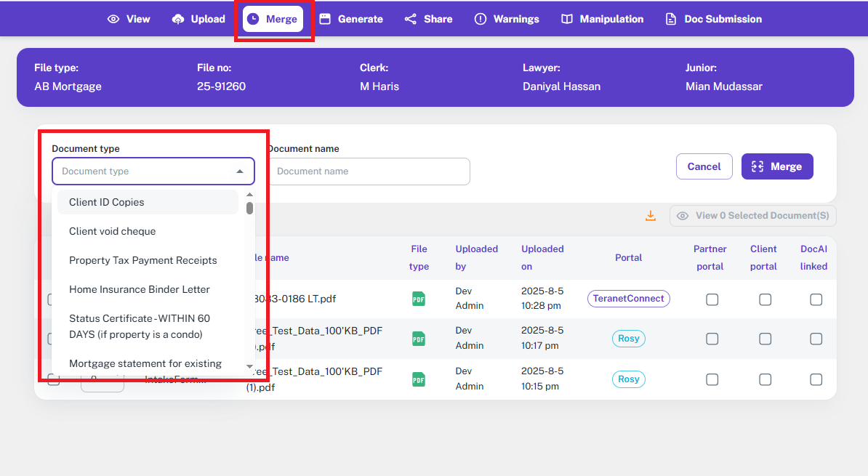This screenshot has height=476, width=868.
Task: Open Share via share icon
Action: [411, 19]
